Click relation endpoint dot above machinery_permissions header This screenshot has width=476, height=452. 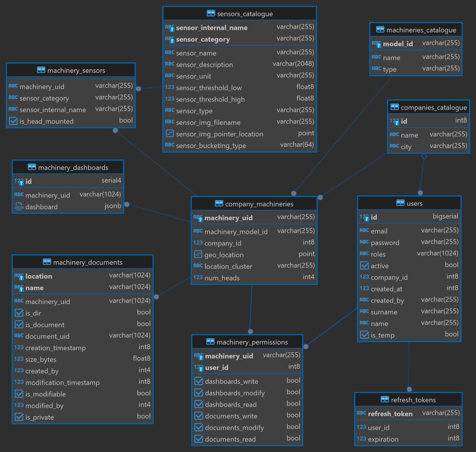point(250,331)
